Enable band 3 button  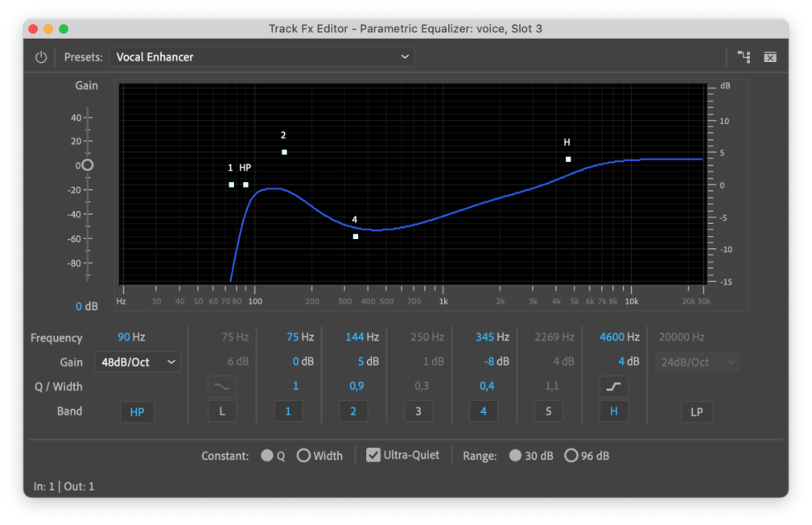(418, 411)
